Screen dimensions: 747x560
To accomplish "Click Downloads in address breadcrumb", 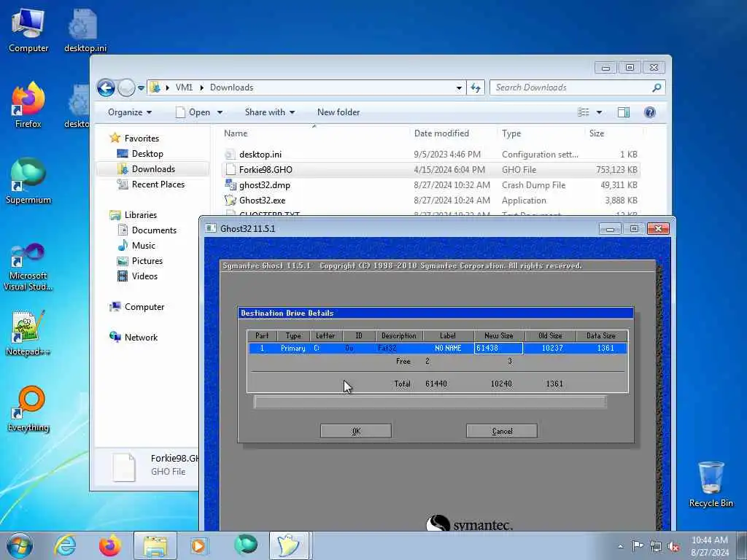I will pyautogui.click(x=231, y=87).
